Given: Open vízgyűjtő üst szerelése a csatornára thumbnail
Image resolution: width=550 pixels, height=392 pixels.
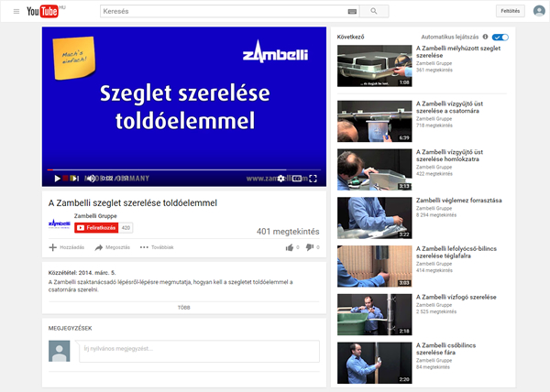Looking at the screenshot, I should (375, 121).
